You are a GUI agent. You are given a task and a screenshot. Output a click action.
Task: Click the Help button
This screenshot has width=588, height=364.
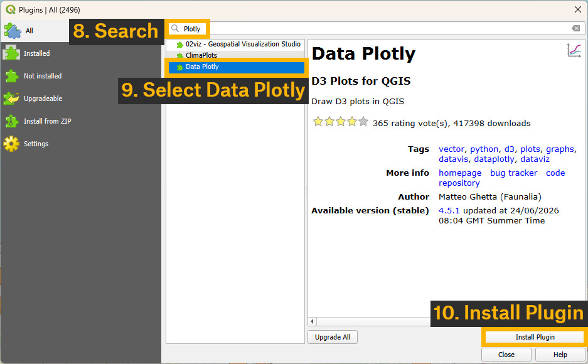click(x=560, y=355)
